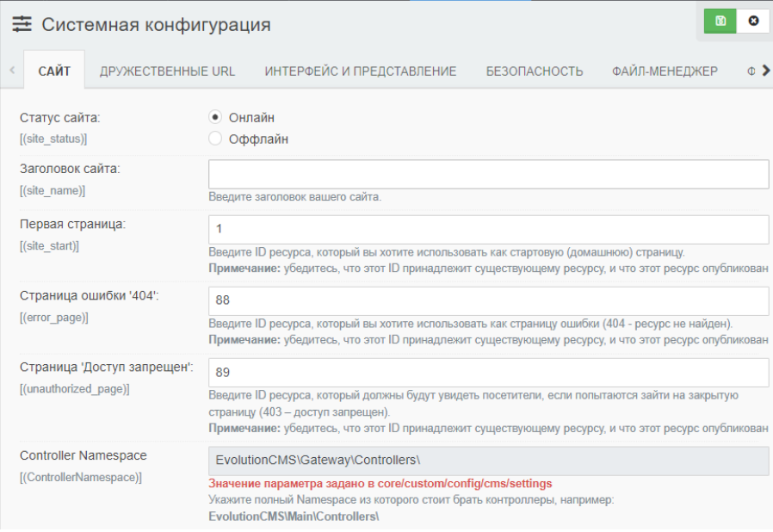Open the САЙТ tab
The image size is (773, 532).
pyautogui.click(x=54, y=71)
